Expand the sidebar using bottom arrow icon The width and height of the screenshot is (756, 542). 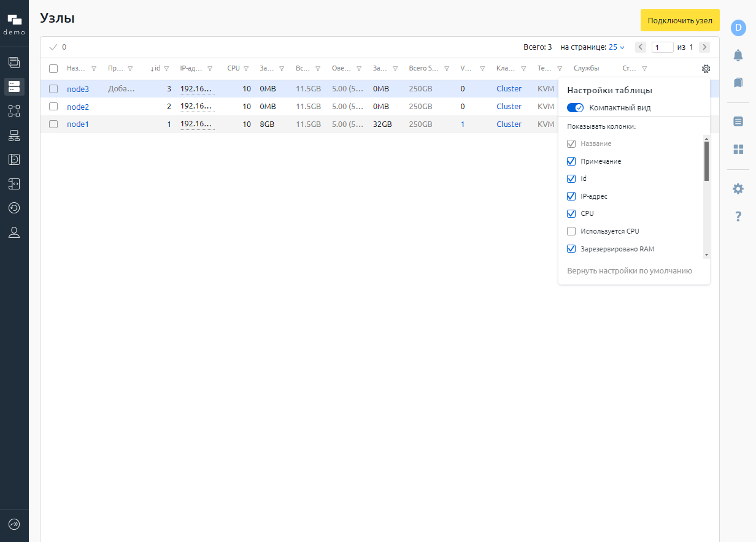(14, 524)
